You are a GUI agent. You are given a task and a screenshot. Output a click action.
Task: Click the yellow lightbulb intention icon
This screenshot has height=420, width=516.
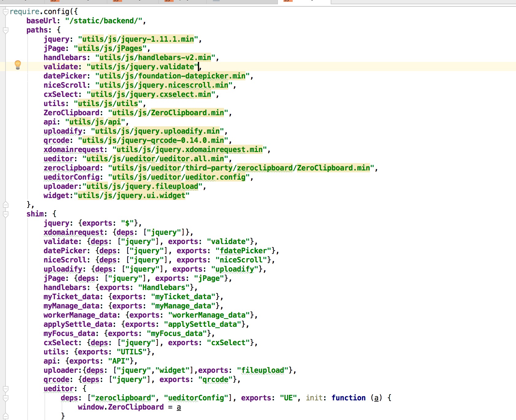[x=18, y=65]
